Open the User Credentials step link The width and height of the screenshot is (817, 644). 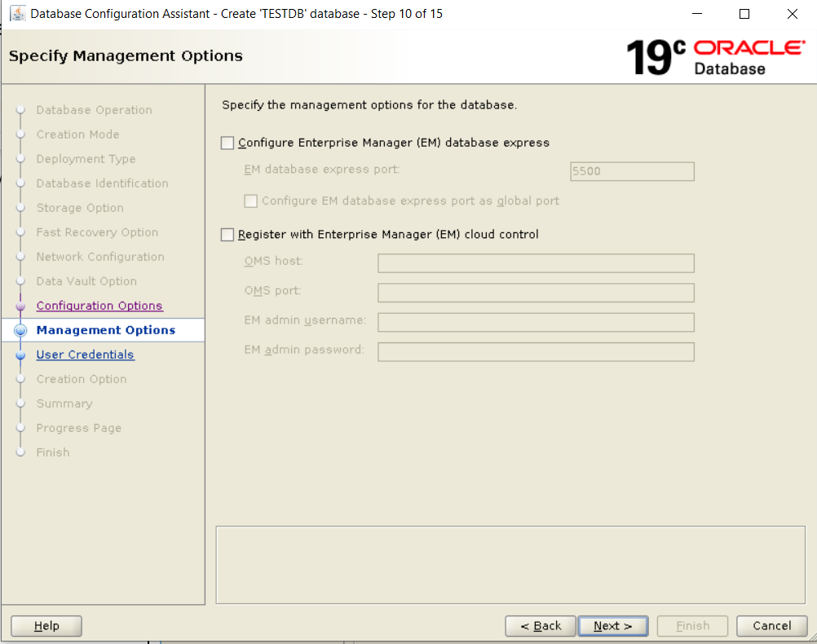85,355
